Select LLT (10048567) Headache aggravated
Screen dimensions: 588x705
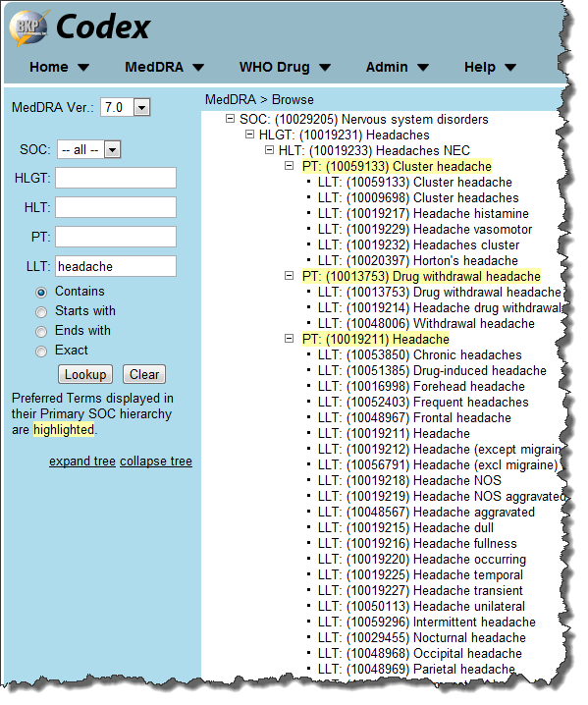(426, 513)
